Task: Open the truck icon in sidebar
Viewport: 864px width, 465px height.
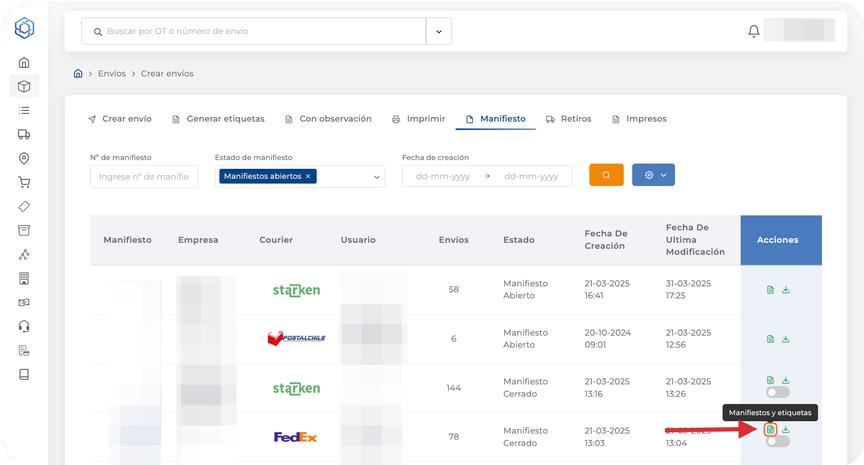Action: (x=24, y=134)
